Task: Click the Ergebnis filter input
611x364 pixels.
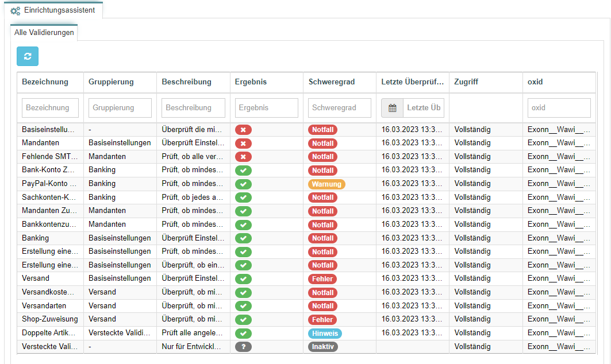Action: pyautogui.click(x=267, y=108)
